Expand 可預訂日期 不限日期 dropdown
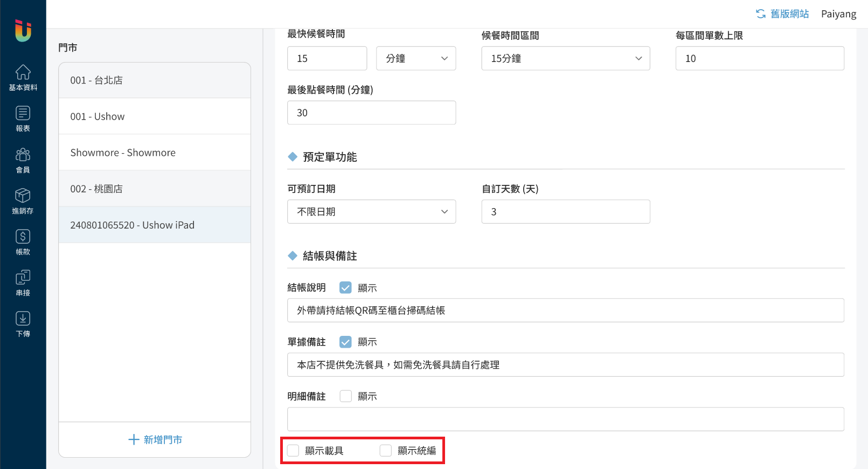This screenshot has height=469, width=868. point(371,212)
